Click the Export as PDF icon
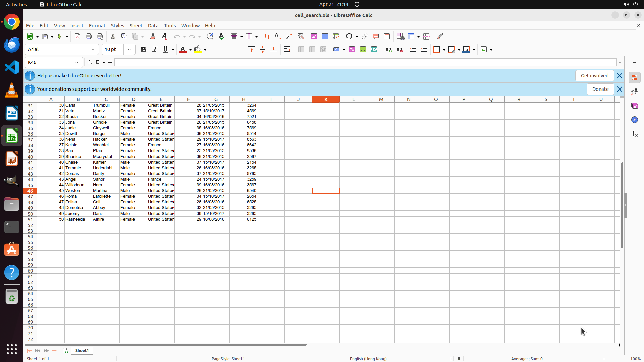The width and height of the screenshot is (644, 362). point(77,36)
